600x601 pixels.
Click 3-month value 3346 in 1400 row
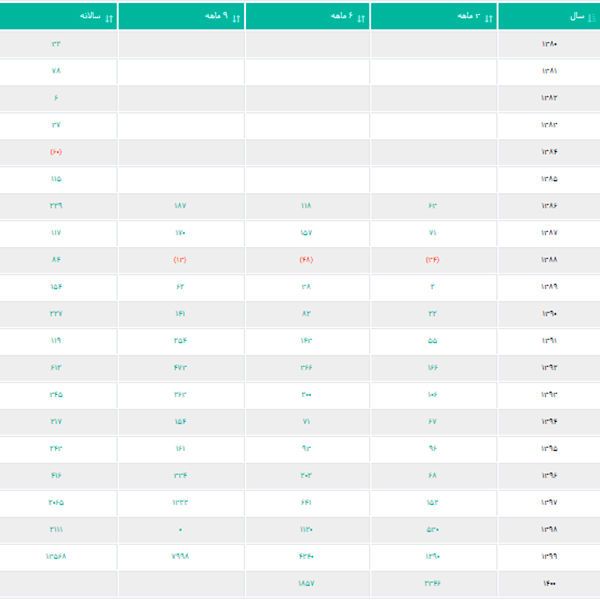pos(432,583)
